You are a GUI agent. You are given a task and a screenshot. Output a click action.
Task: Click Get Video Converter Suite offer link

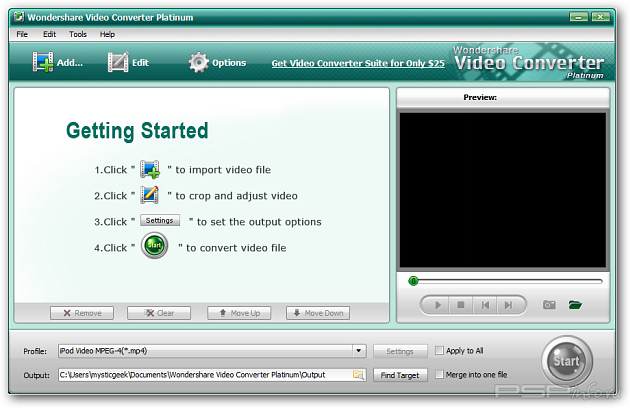[358, 63]
